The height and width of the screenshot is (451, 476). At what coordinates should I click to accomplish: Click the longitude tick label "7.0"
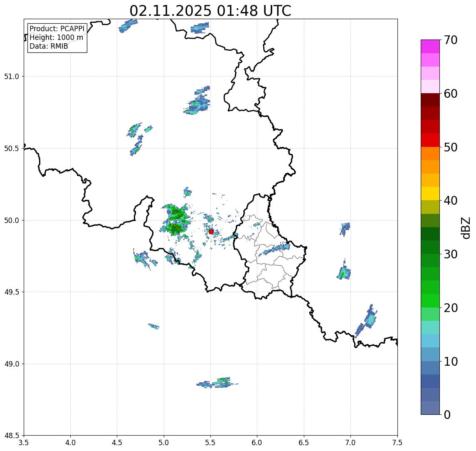pos(351,443)
